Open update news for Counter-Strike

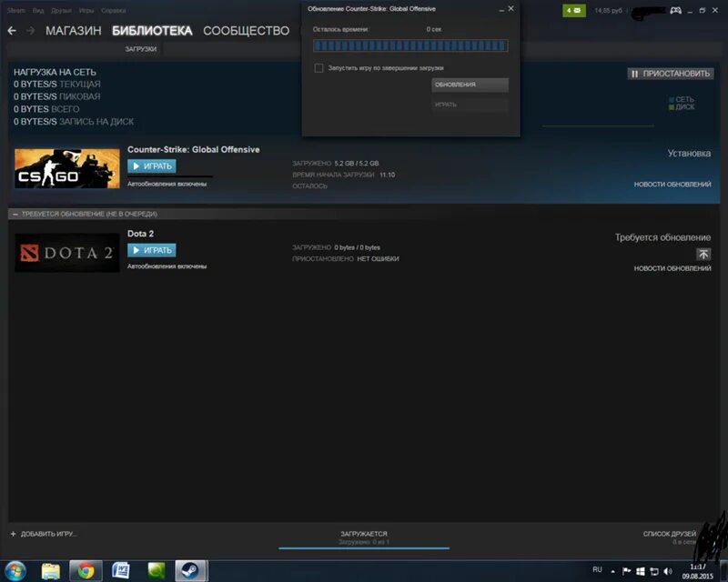click(672, 185)
